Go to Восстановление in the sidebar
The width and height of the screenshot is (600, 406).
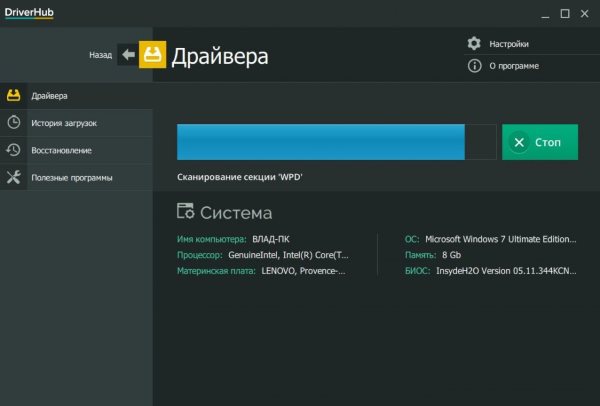[62, 150]
